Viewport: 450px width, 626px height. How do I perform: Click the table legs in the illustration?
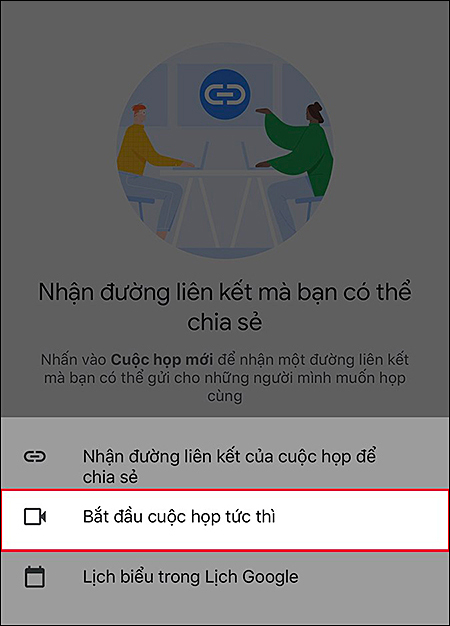click(x=225, y=212)
